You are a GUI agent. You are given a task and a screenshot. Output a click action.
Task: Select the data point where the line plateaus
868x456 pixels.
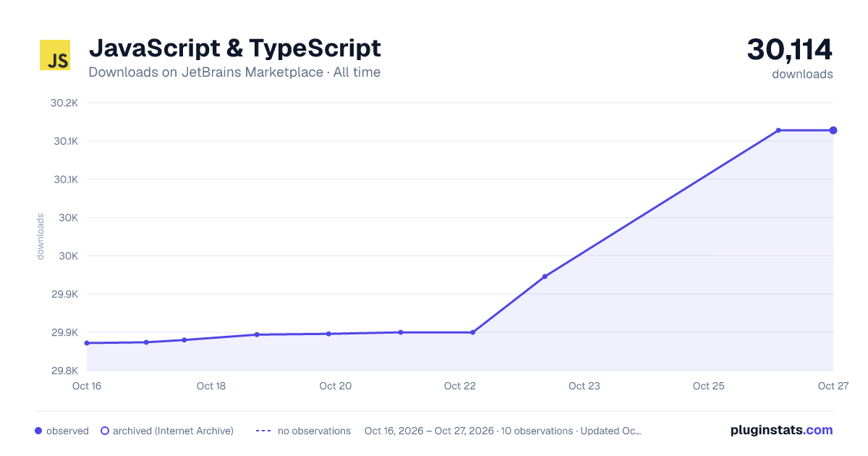click(778, 130)
